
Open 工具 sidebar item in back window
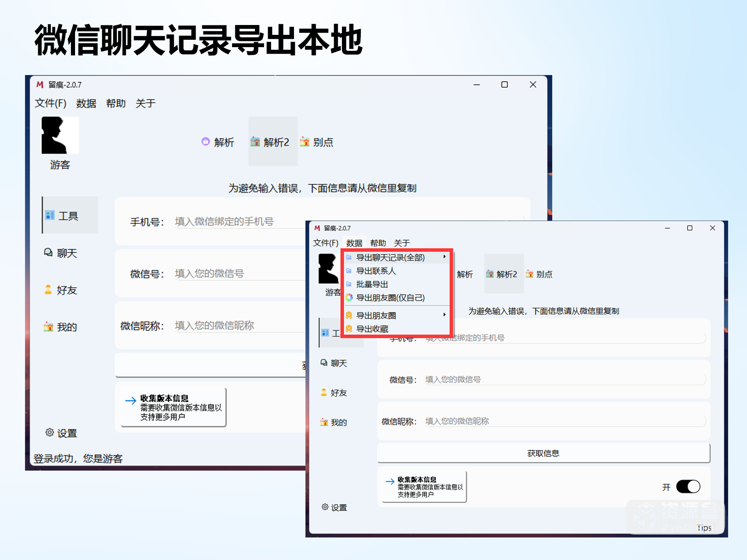70,216
